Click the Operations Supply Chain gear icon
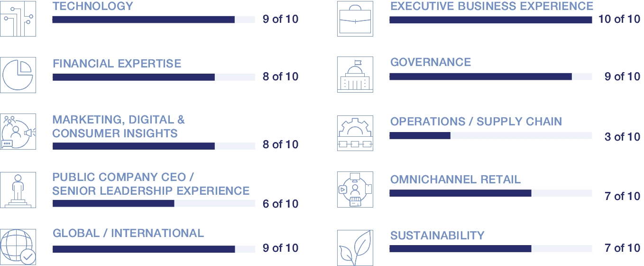Image resolution: width=644 pixels, height=266 pixels. coord(355,133)
